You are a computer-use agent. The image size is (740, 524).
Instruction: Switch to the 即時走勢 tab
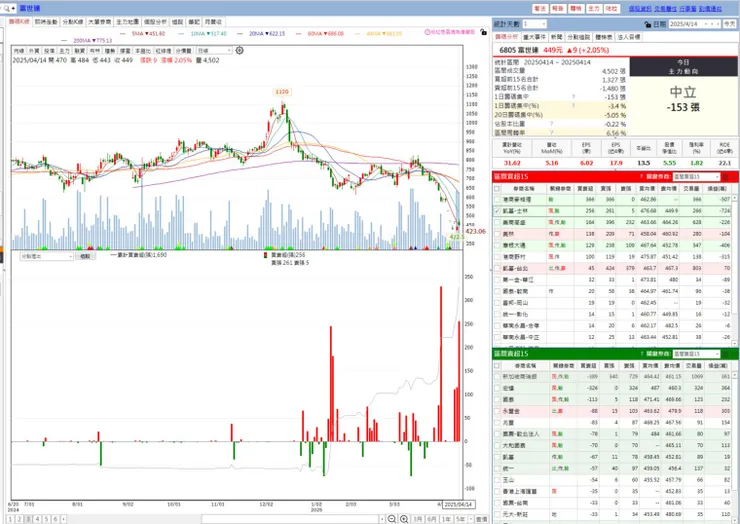pos(46,22)
